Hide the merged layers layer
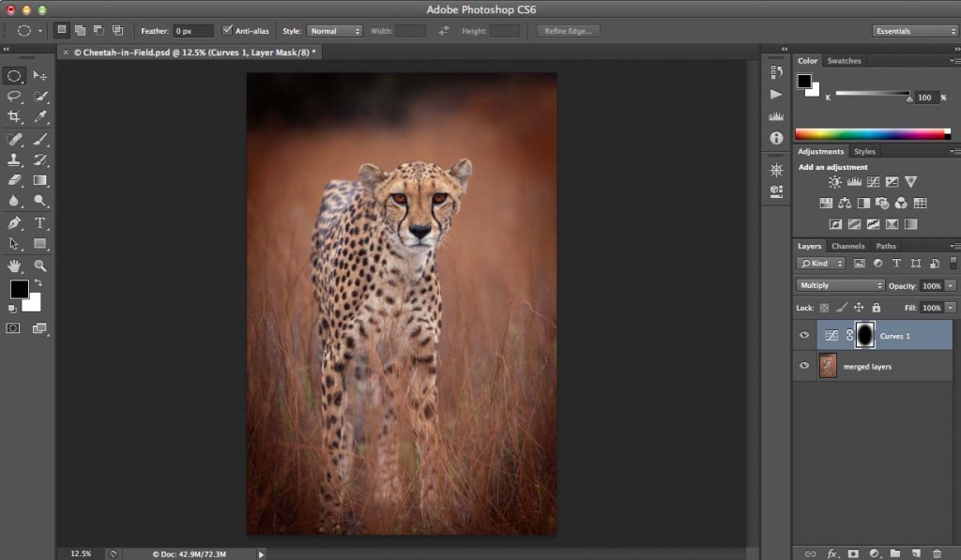This screenshot has height=560, width=961. 804,366
